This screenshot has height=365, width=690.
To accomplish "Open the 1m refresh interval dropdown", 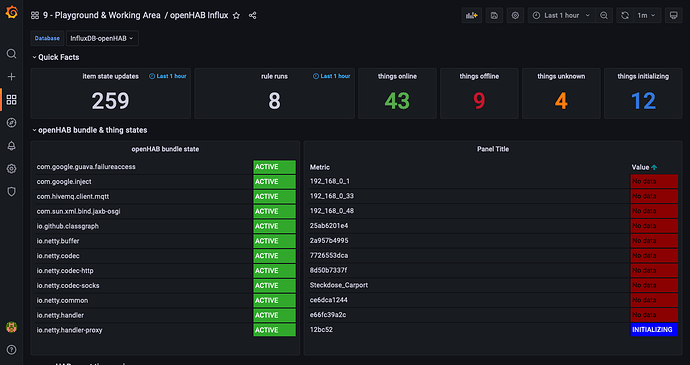I will [x=646, y=15].
